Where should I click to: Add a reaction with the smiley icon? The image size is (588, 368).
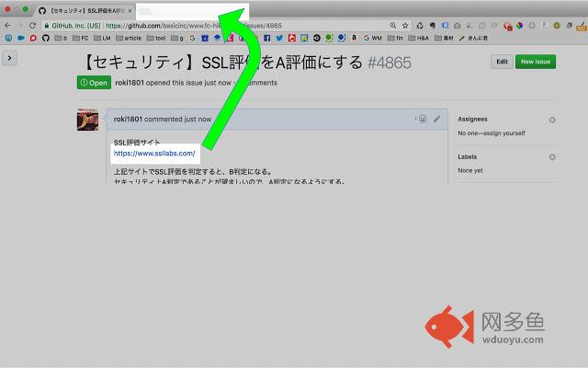pyautogui.click(x=423, y=119)
